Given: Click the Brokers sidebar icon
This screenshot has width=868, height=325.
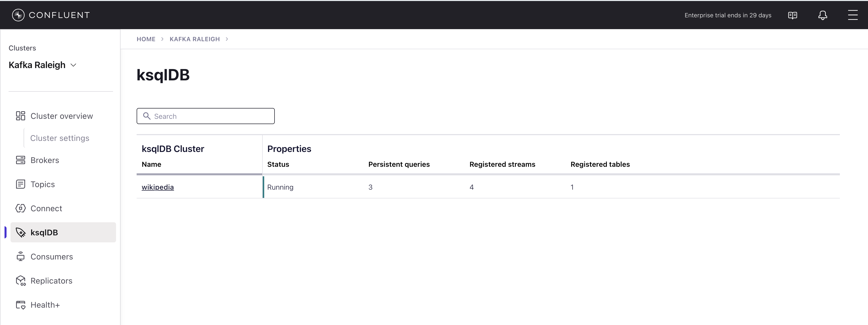Looking at the screenshot, I should (x=21, y=160).
